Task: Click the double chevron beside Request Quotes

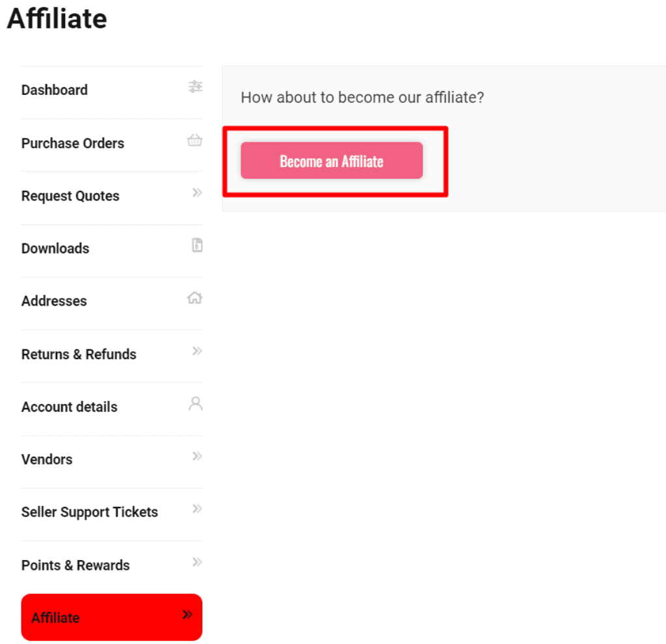Action: pos(197,193)
